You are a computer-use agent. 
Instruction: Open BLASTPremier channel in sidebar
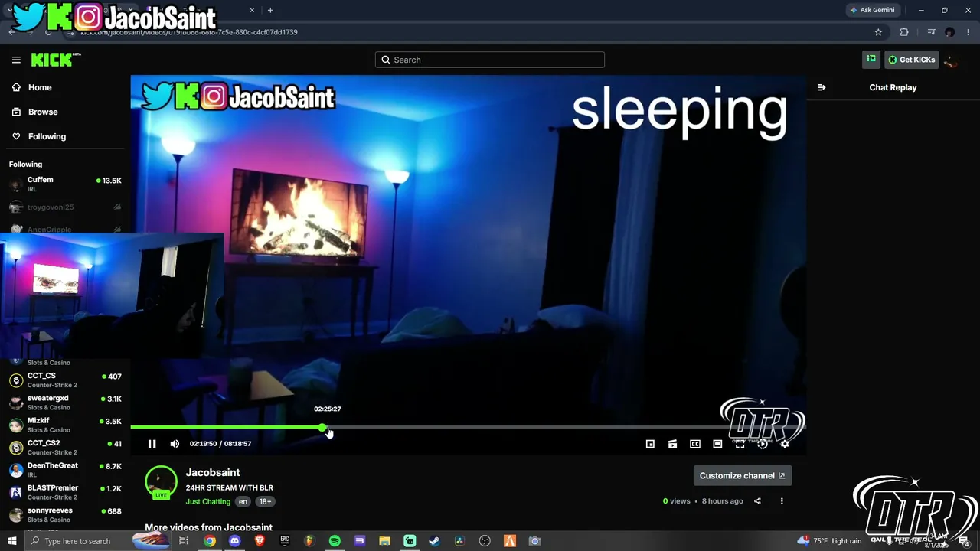65,492
